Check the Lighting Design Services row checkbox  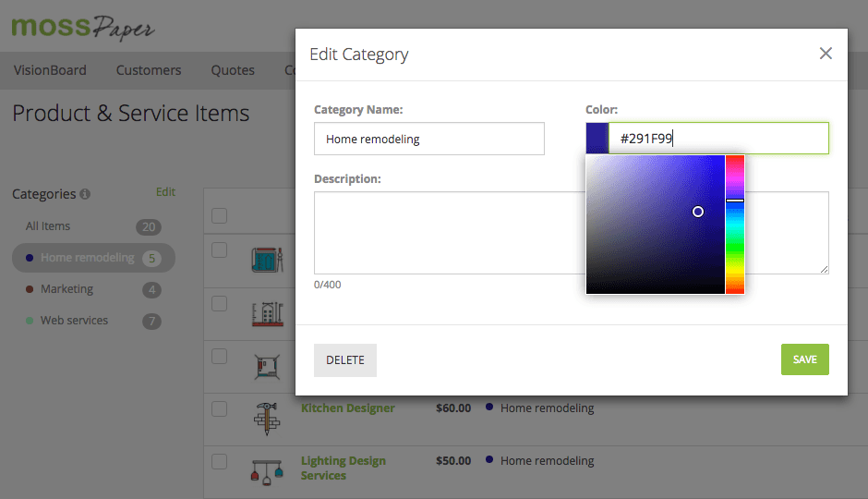click(219, 461)
